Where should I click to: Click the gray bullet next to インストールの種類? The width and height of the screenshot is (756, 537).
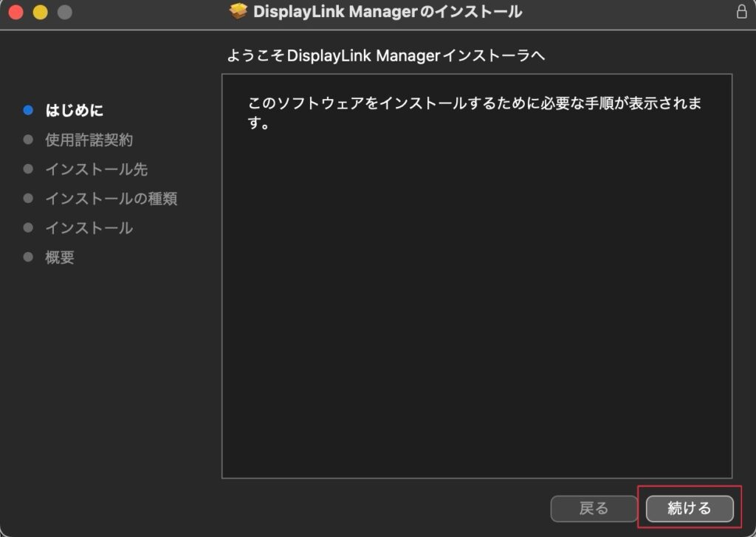click(29, 198)
